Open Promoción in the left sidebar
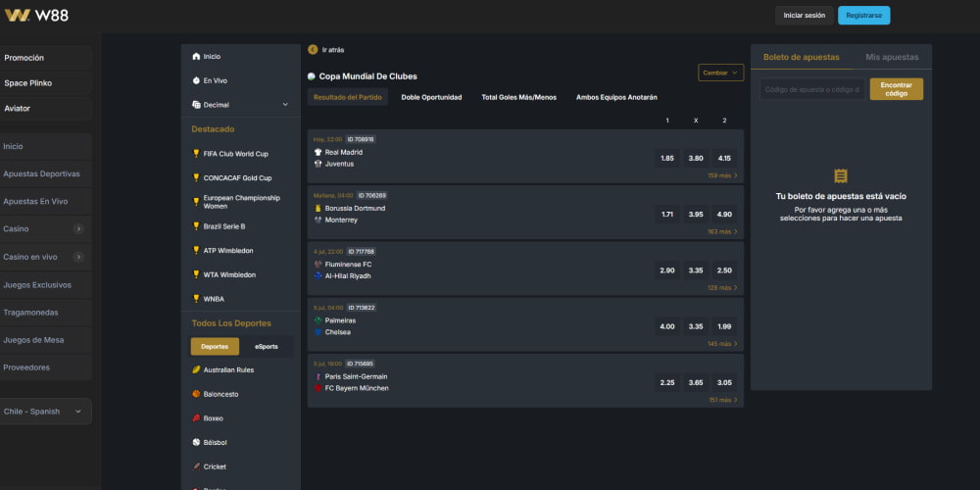 pos(45,58)
